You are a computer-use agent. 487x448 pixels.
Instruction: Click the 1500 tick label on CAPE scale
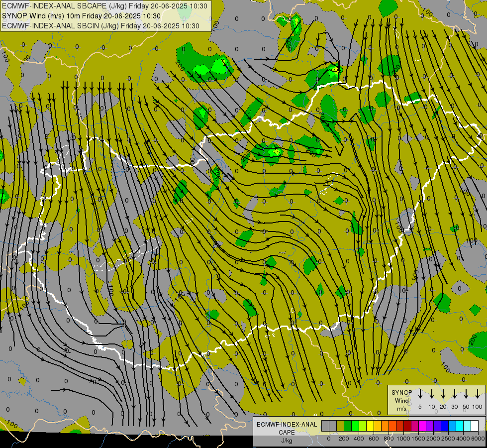[418, 439]
